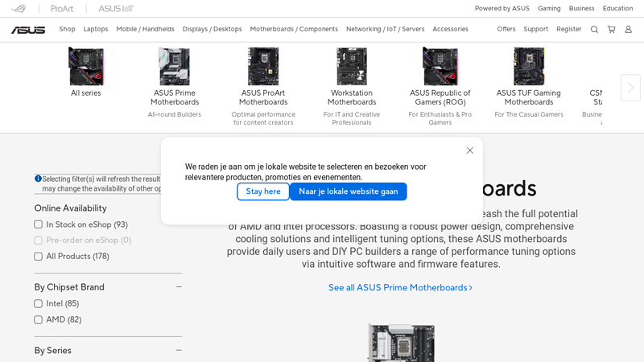The width and height of the screenshot is (644, 362).
Task: Open Mobile / Handhelds menu
Action: tap(146, 29)
